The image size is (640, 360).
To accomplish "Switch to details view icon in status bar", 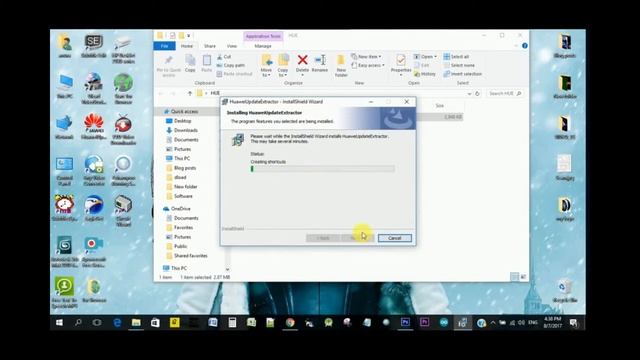I will coord(514,277).
